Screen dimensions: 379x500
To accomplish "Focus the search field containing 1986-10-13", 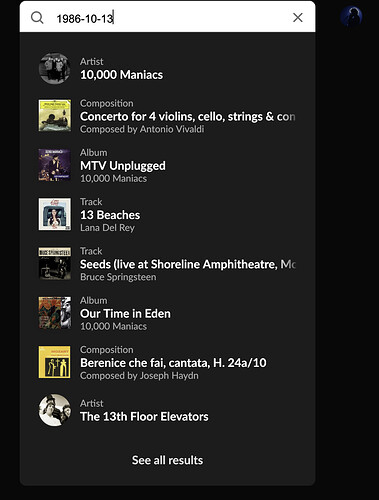I will (167, 18).
